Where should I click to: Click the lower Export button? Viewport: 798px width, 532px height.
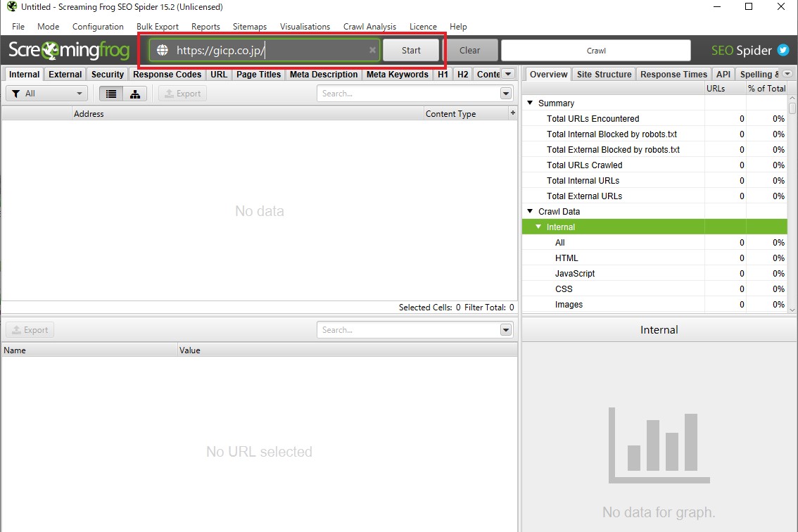(30, 330)
